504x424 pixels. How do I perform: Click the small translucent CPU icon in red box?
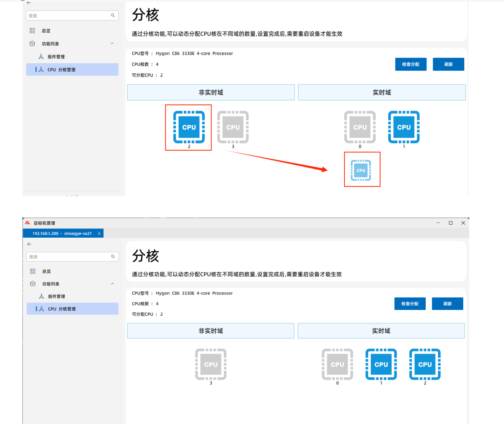361,170
